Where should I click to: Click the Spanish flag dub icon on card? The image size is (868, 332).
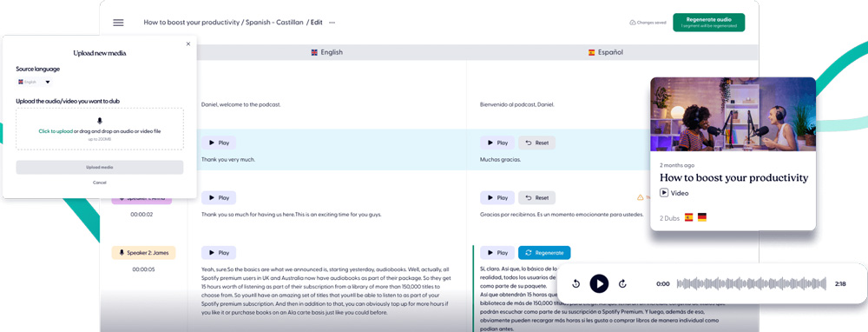(688, 217)
